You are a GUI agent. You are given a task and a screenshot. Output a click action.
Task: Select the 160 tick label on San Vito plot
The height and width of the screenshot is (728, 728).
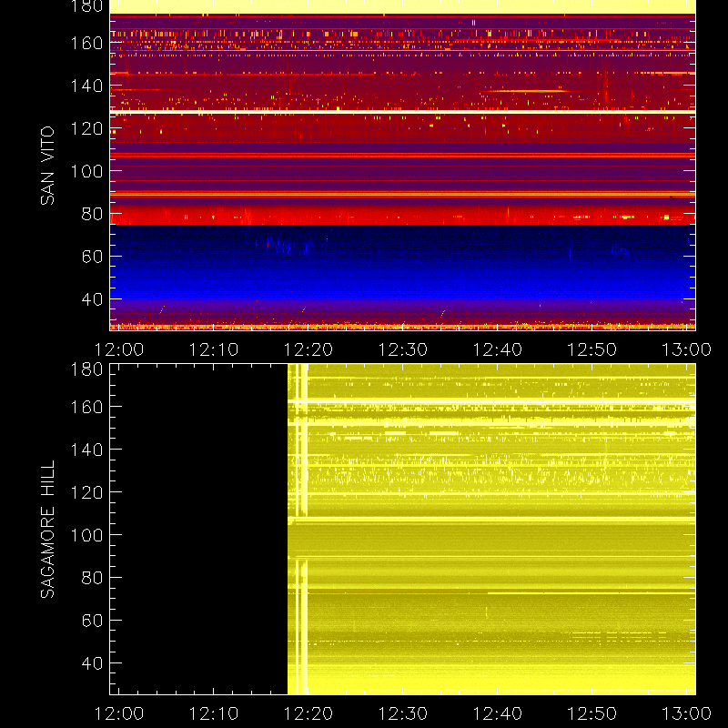tap(86, 43)
